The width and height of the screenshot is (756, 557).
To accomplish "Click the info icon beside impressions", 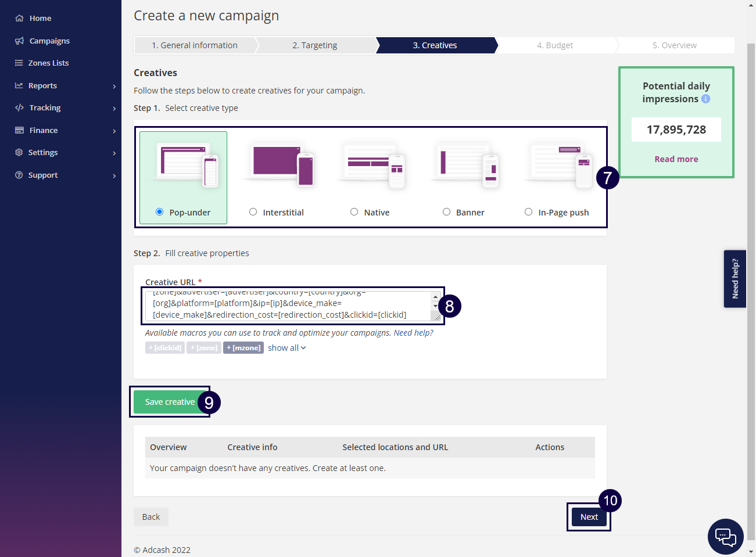I will tap(705, 99).
